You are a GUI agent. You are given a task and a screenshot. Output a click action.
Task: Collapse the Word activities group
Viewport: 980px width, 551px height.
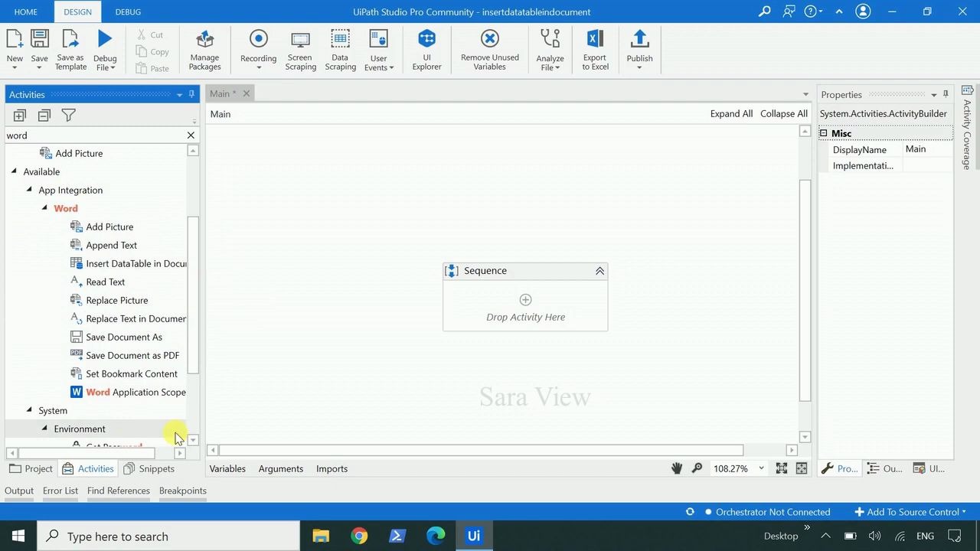(x=44, y=208)
